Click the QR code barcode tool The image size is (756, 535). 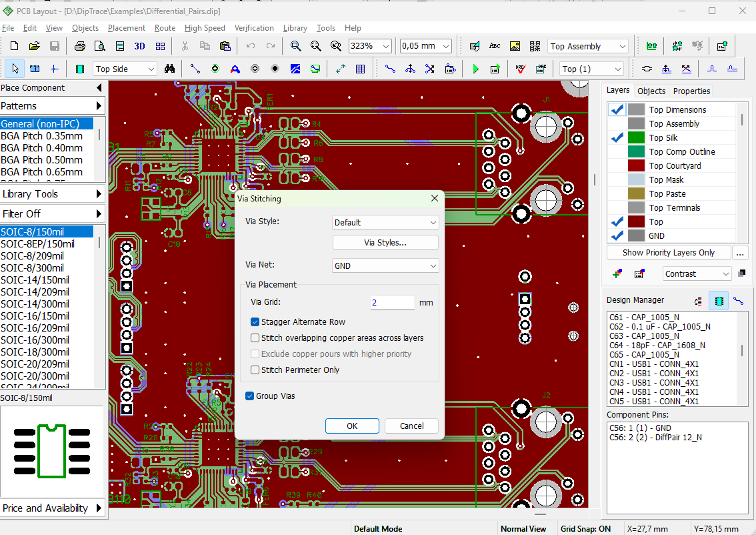[535, 46]
